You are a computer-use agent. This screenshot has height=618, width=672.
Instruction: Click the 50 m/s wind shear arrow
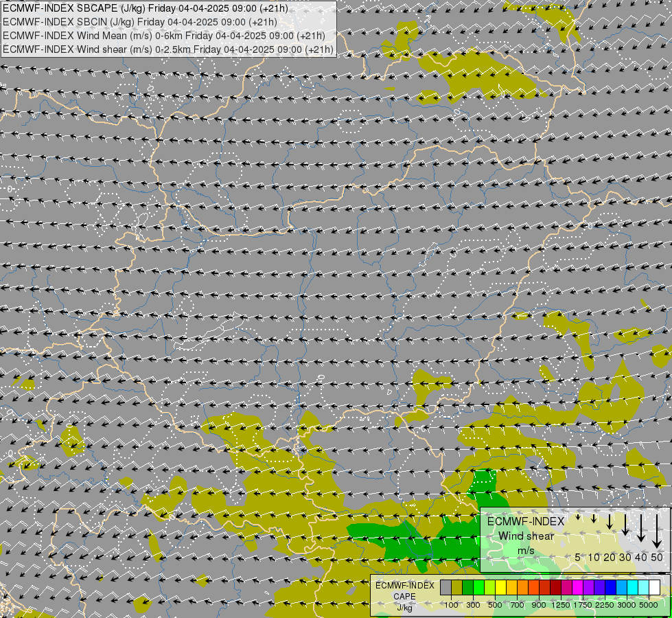(657, 531)
